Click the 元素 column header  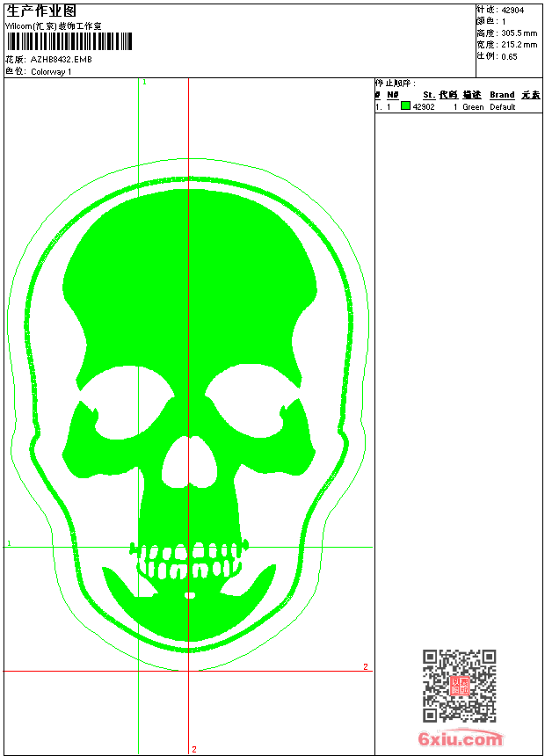[x=530, y=95]
